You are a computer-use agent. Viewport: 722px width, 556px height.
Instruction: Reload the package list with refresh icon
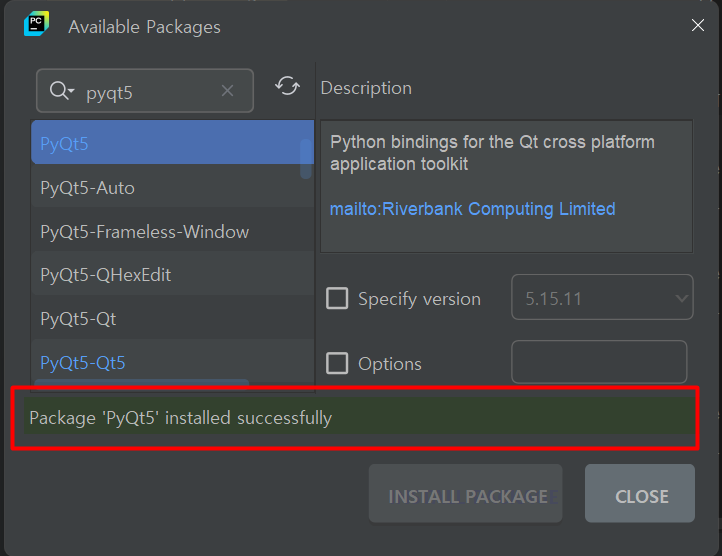pyautogui.click(x=287, y=86)
